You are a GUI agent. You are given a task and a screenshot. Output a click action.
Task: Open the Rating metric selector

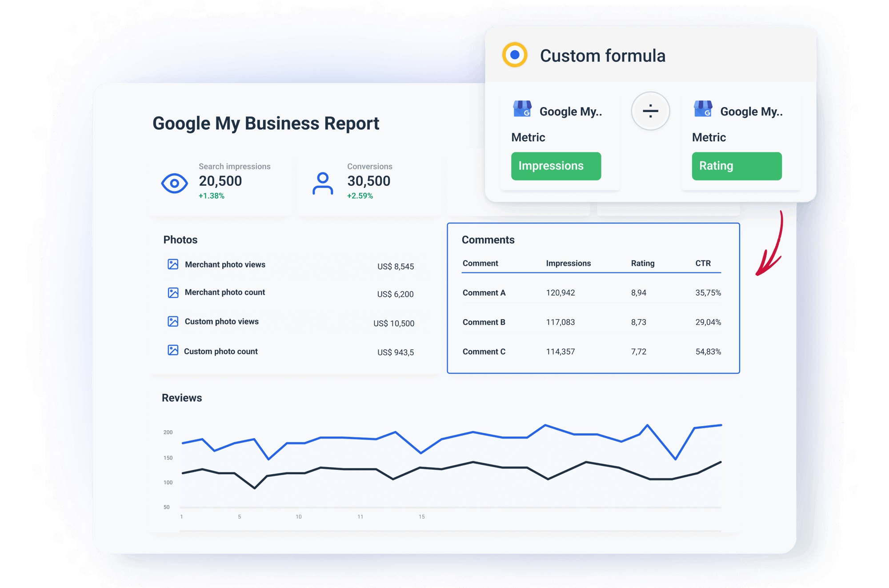(737, 166)
